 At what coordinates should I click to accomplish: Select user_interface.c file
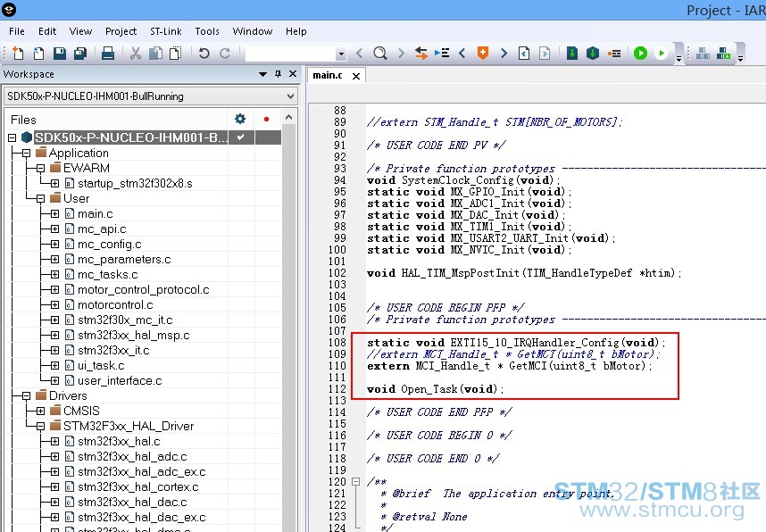[x=120, y=380]
